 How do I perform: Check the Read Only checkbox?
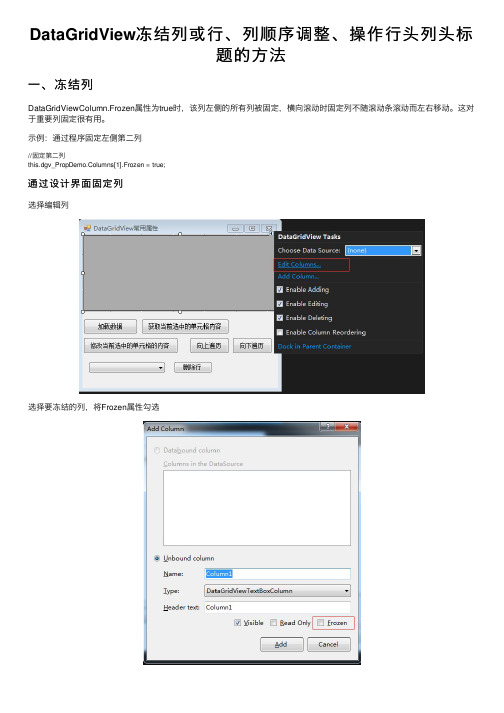point(273,623)
